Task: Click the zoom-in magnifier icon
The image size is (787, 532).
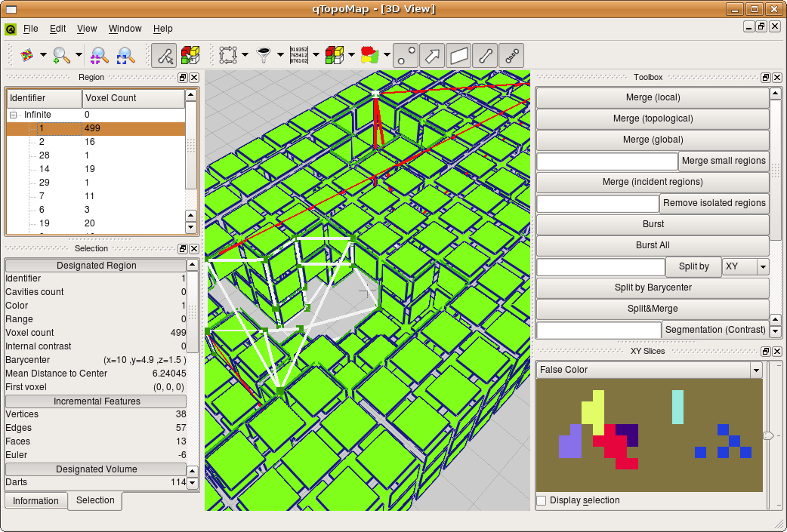Action: tap(61, 54)
